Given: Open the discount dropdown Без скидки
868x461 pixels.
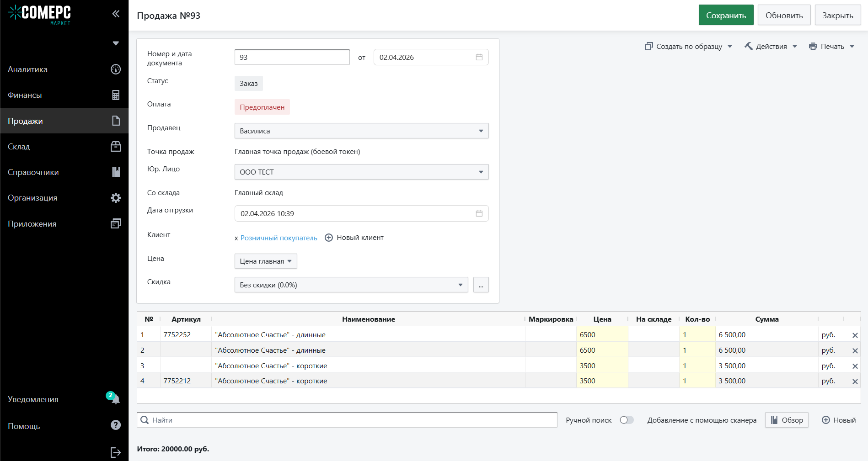Looking at the screenshot, I should (x=351, y=285).
